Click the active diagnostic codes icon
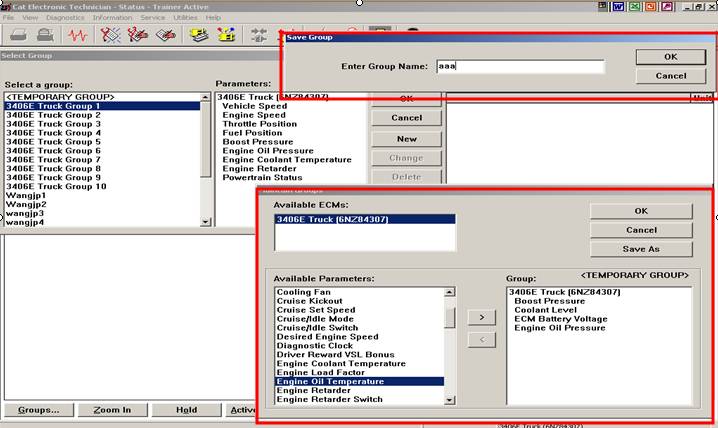Viewport: 718px width, 428px height. click(x=111, y=35)
